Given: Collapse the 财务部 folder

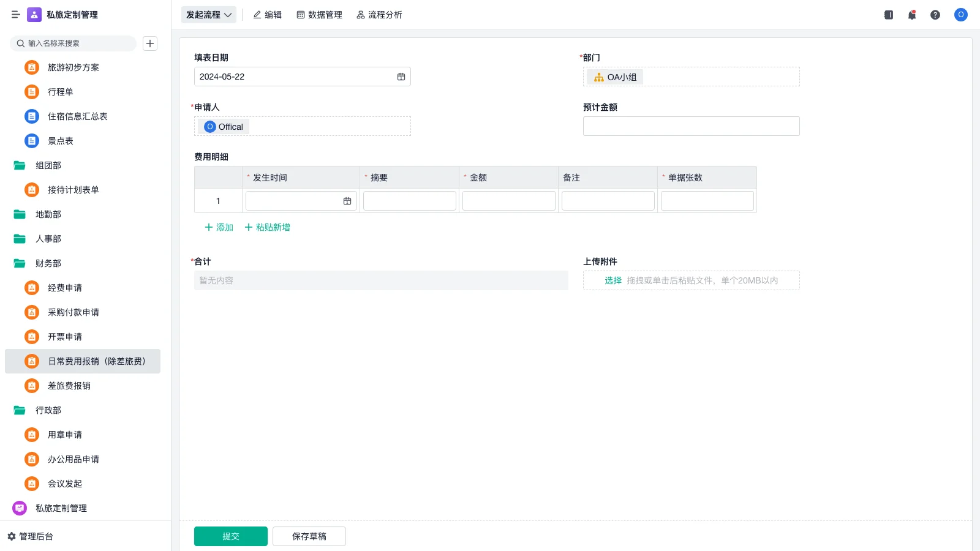Looking at the screenshot, I should click(x=48, y=263).
